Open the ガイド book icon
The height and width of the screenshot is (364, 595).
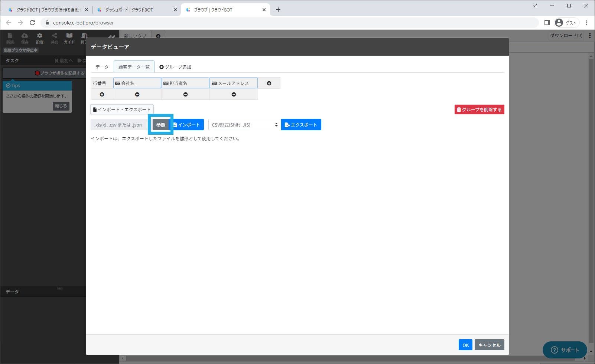(69, 37)
